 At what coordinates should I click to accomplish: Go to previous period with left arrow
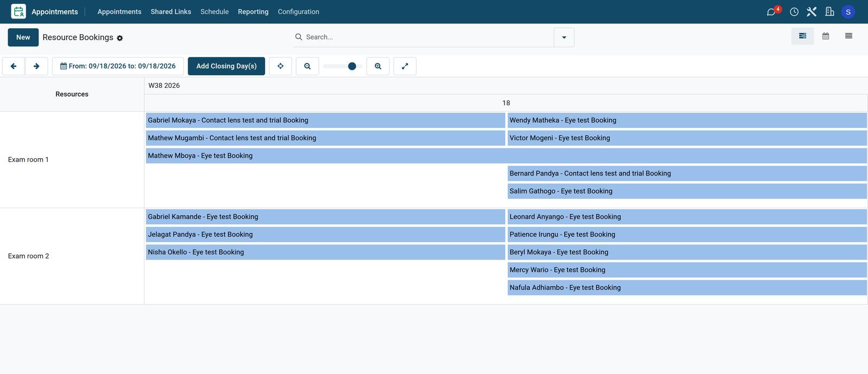[14, 66]
